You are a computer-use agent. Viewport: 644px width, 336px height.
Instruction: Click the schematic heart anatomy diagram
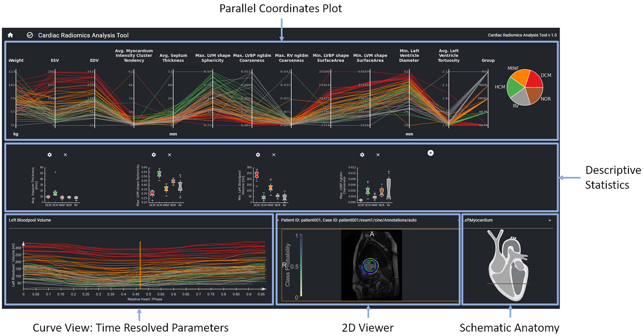click(509, 265)
